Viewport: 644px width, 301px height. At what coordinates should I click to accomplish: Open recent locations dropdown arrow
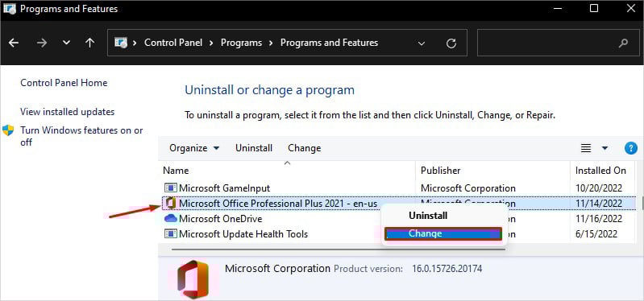pyautogui.click(x=67, y=43)
